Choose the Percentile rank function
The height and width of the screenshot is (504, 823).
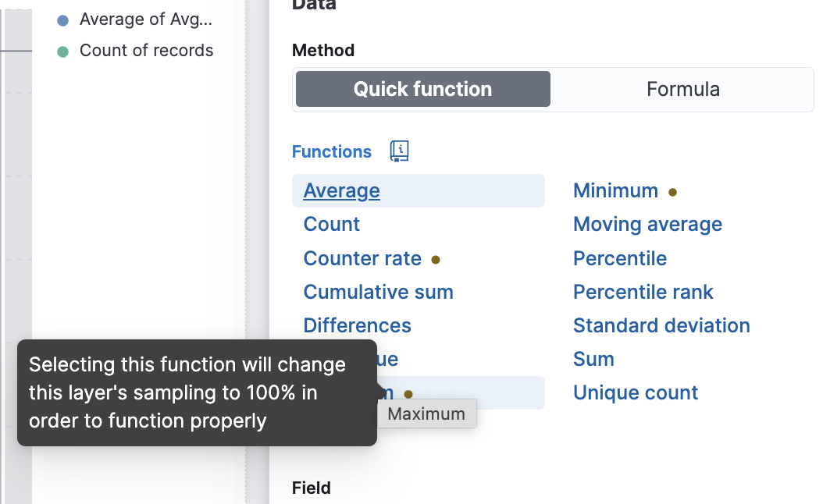pos(643,292)
